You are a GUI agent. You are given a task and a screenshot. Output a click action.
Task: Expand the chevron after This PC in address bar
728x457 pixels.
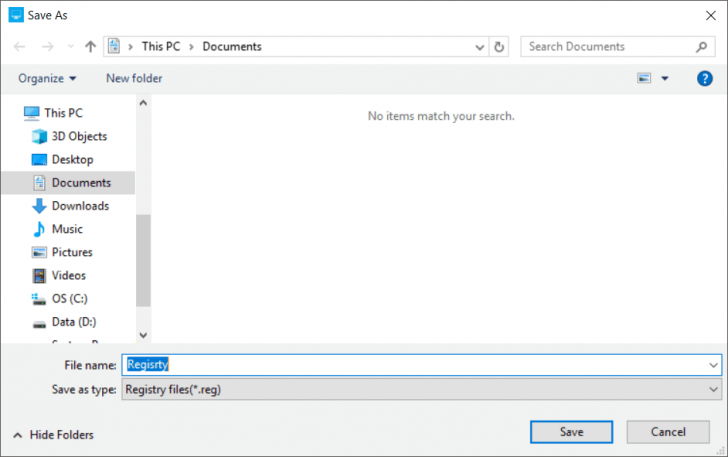191,47
